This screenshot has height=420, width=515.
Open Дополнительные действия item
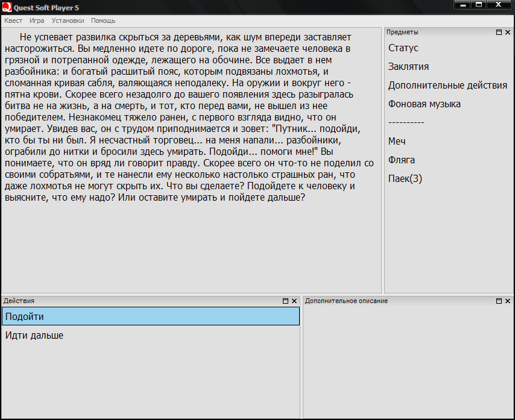[x=447, y=86]
